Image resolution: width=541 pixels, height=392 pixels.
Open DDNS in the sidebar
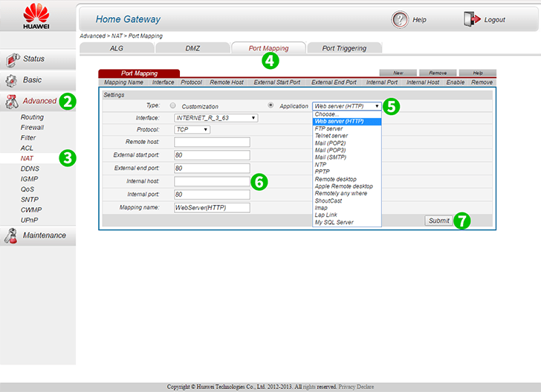coord(30,169)
